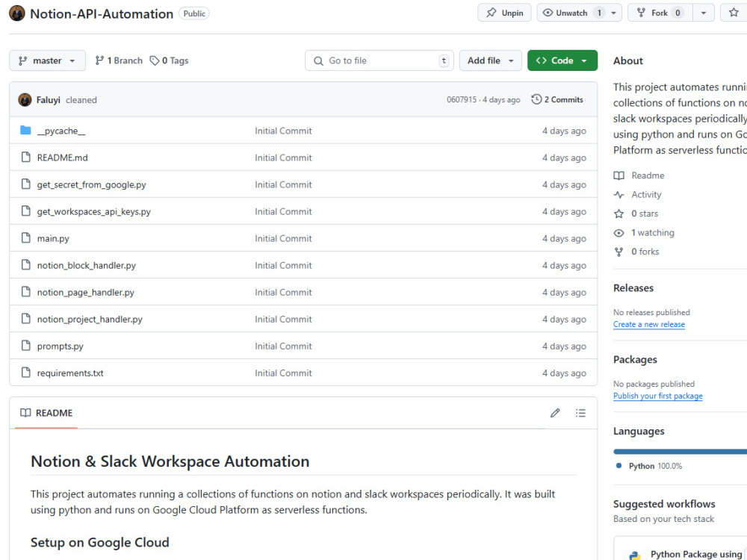747x560 pixels.
Task: View the 0 forks link
Action: [x=645, y=252]
